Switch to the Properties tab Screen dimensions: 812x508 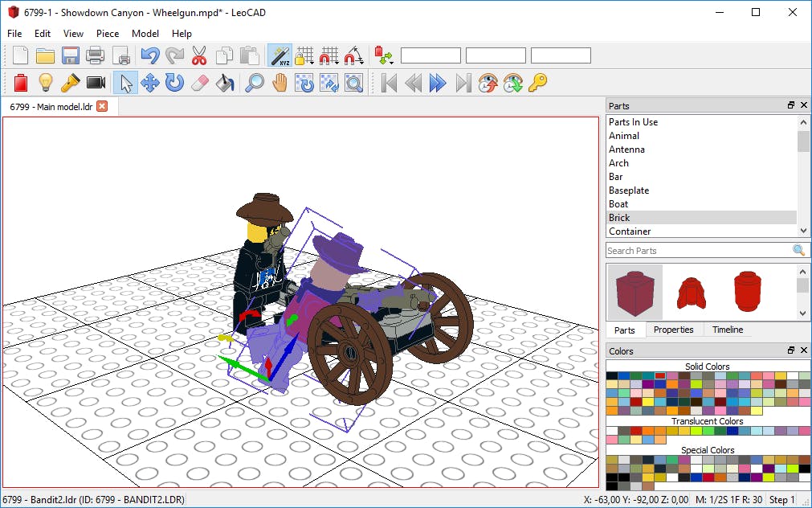point(673,330)
